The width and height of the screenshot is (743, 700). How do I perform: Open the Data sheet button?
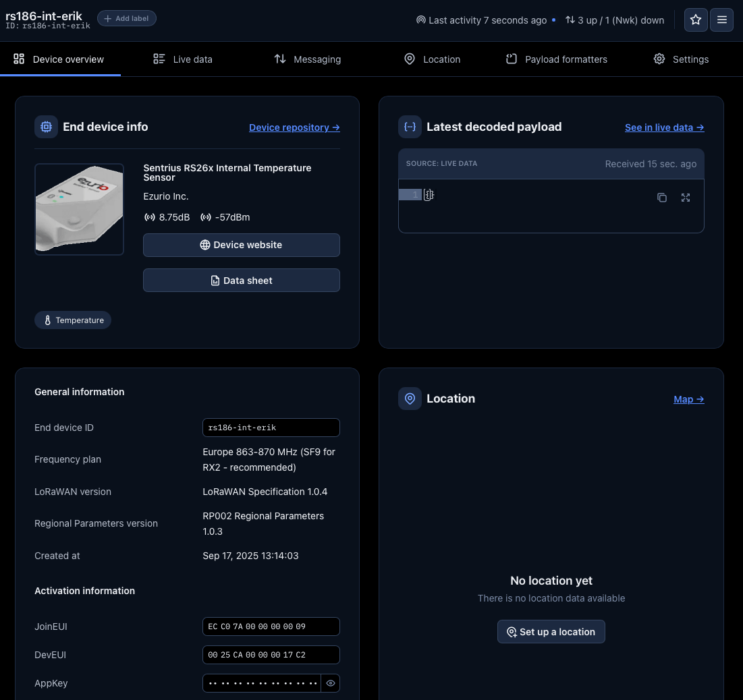tap(241, 281)
